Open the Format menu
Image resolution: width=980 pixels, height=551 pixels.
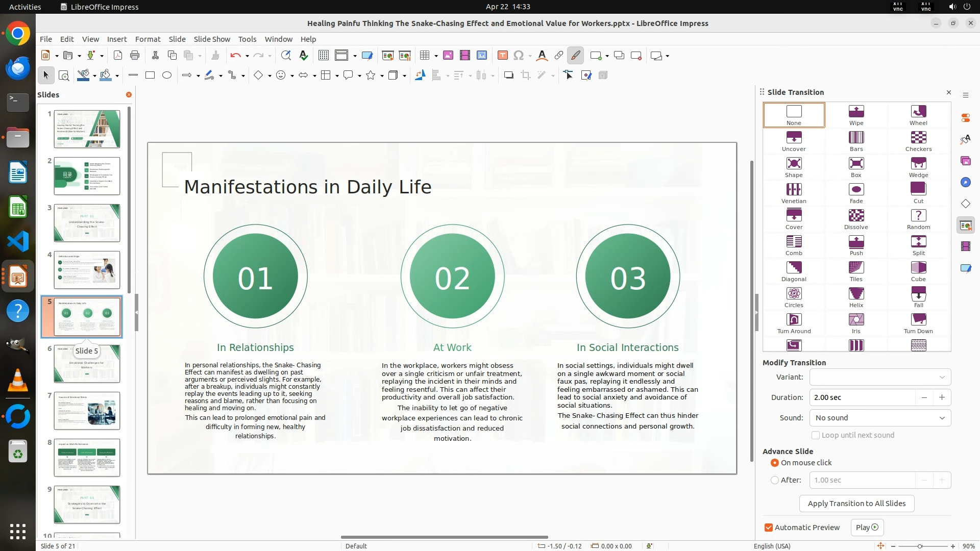point(148,39)
